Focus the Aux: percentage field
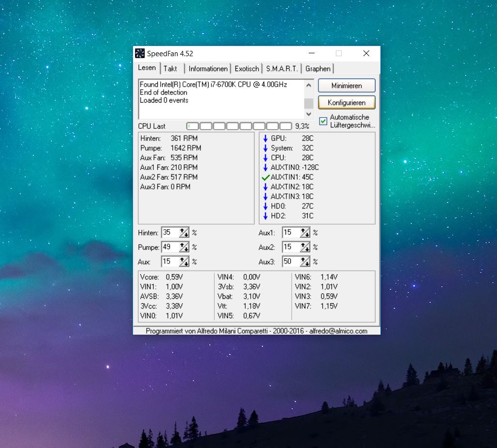Viewport: 497px width, 448px height. tap(170, 262)
